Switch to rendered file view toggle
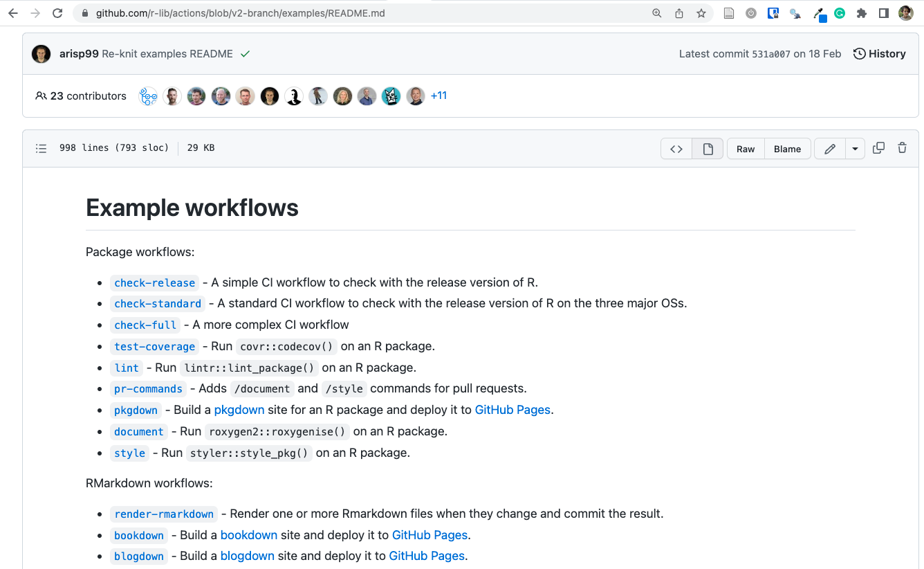The width and height of the screenshot is (924, 569). coord(708,149)
